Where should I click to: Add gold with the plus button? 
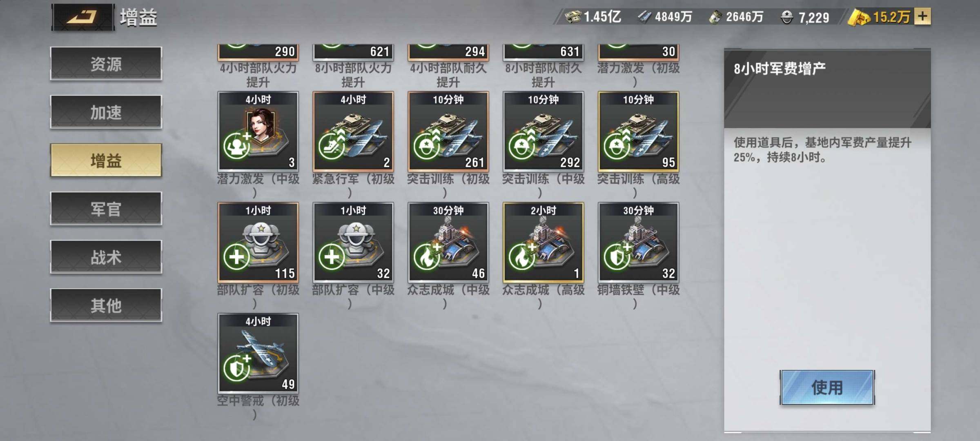[922, 17]
